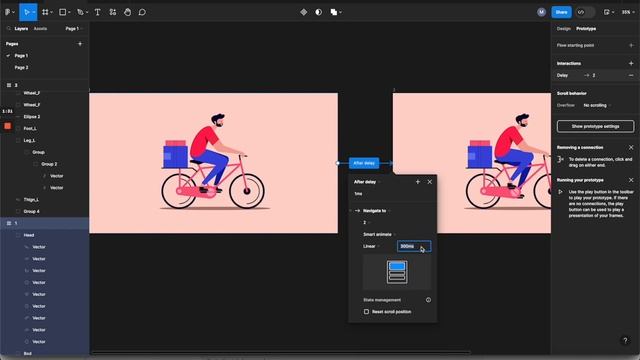Select the Hand tool
The image size is (640, 360).
pyautogui.click(x=127, y=12)
